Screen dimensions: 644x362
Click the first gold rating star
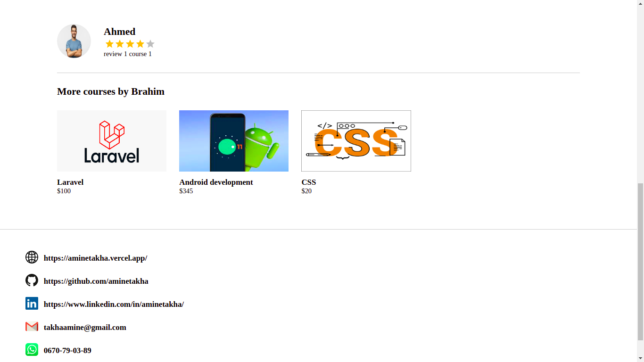(x=109, y=44)
